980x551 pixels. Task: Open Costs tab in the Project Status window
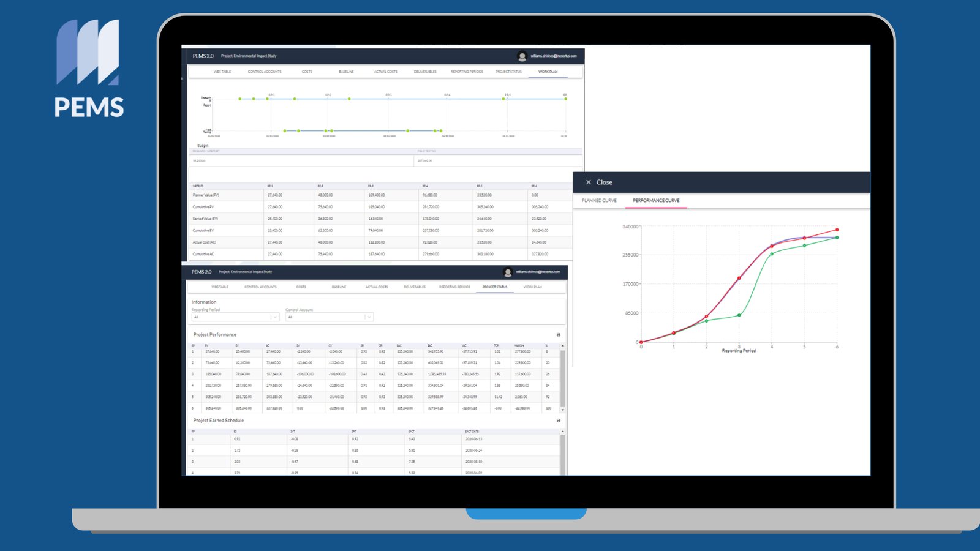(x=301, y=287)
